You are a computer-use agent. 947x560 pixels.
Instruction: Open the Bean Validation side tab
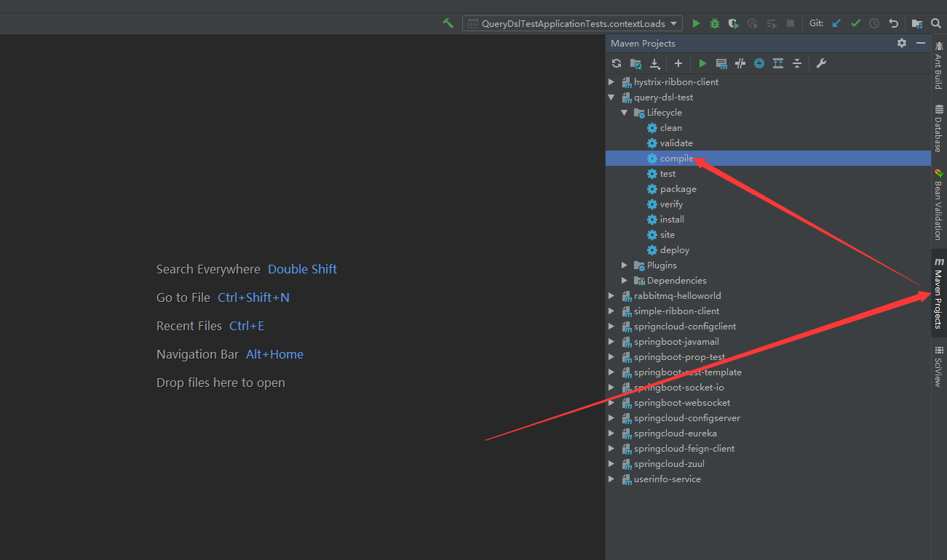point(939,205)
